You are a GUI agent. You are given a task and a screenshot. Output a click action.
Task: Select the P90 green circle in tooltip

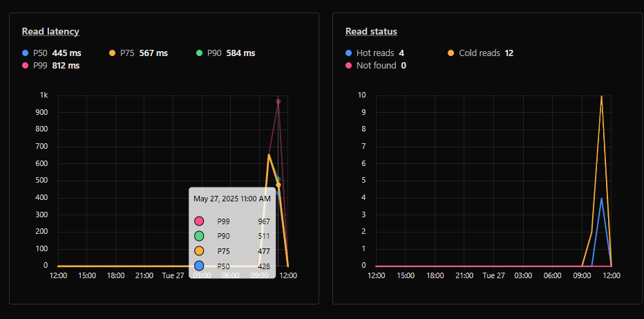coord(199,236)
